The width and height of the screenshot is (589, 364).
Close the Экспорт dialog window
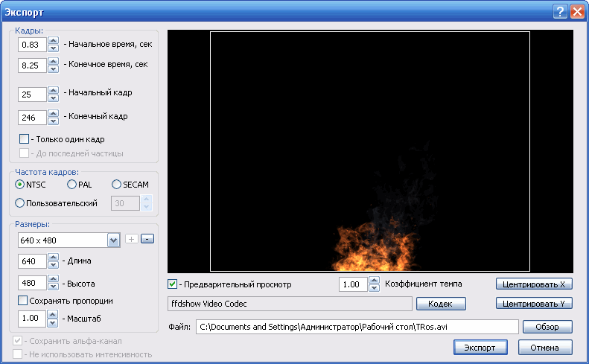pyautogui.click(x=577, y=12)
